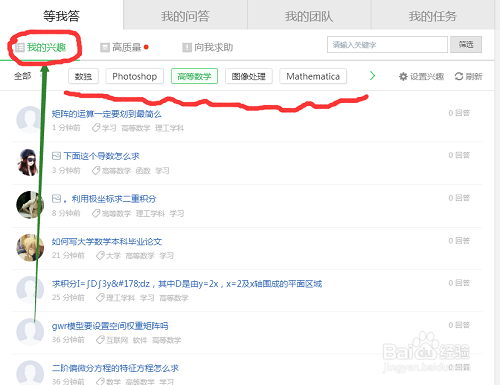Viewport: 500px width, 385px height.
Task: Click 互联网 tag under gwr模型 question
Action: 117,340
